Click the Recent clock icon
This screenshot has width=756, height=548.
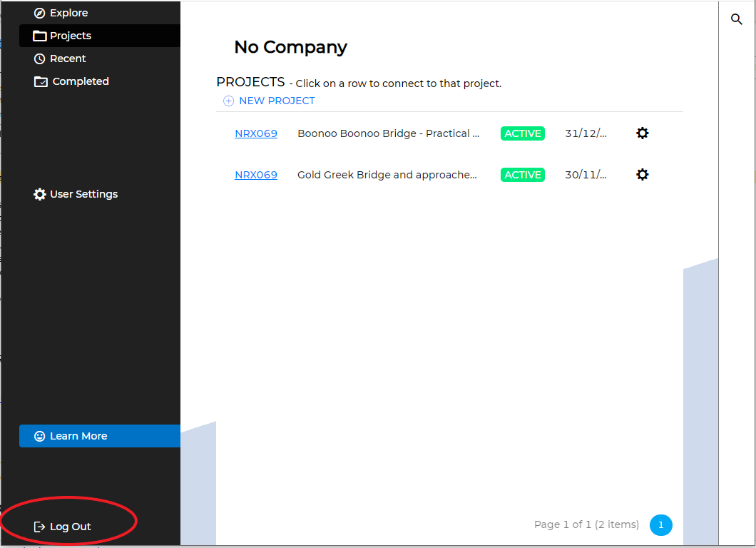(x=40, y=59)
